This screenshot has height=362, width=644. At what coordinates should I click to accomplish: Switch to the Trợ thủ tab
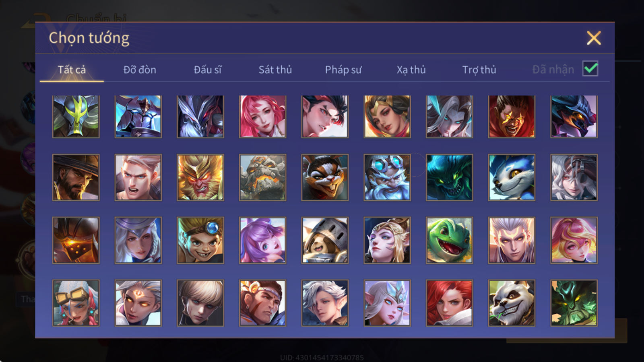pyautogui.click(x=479, y=70)
